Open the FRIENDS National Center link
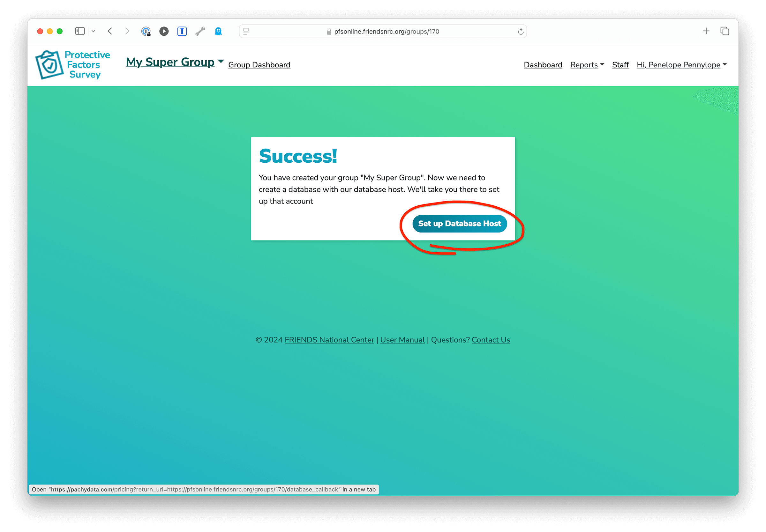The width and height of the screenshot is (766, 532). coord(329,340)
